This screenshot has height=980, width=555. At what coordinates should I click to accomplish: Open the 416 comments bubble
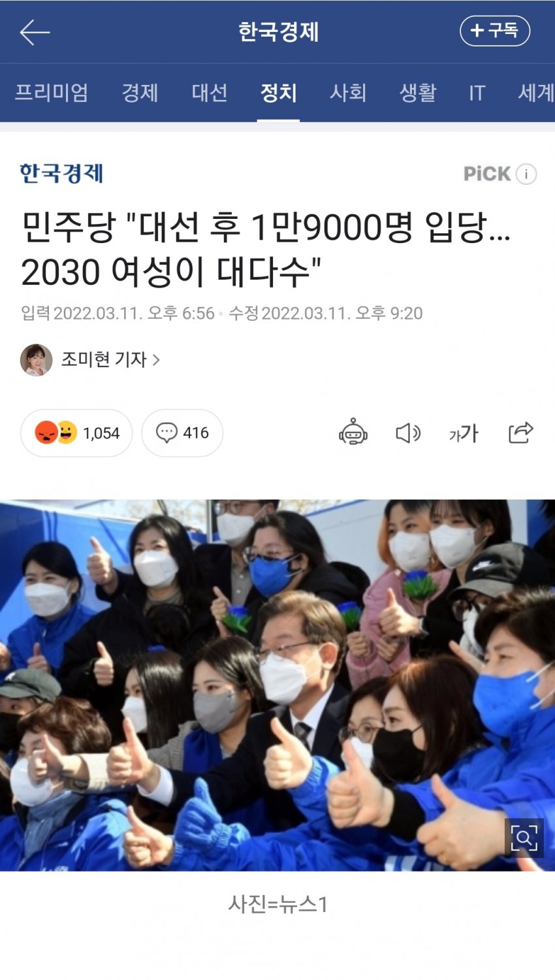[182, 433]
